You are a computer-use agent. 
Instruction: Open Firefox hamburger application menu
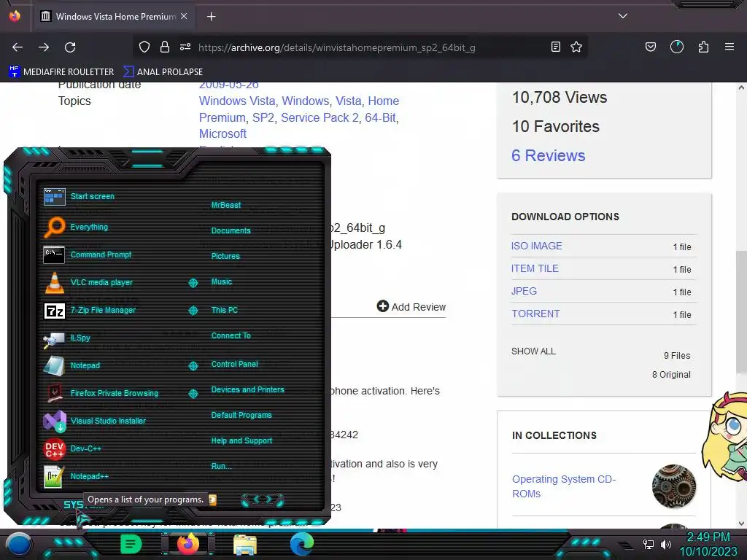pyautogui.click(x=729, y=47)
